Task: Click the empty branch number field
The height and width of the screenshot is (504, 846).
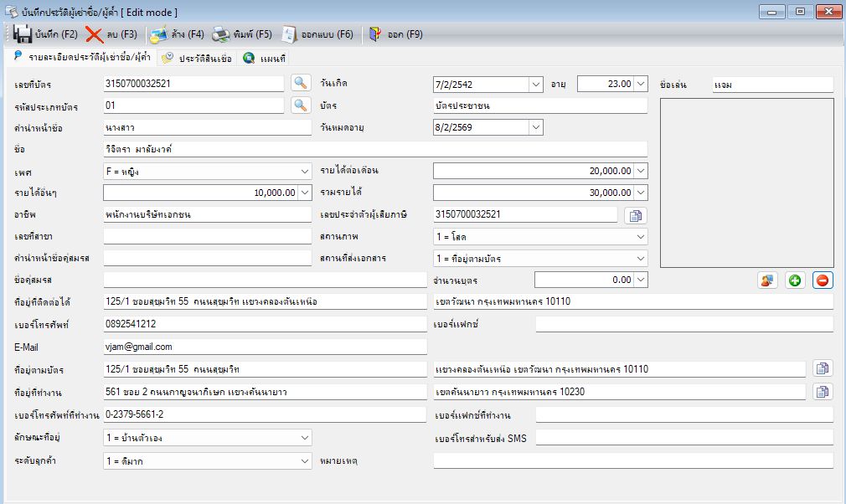Action: (x=207, y=236)
